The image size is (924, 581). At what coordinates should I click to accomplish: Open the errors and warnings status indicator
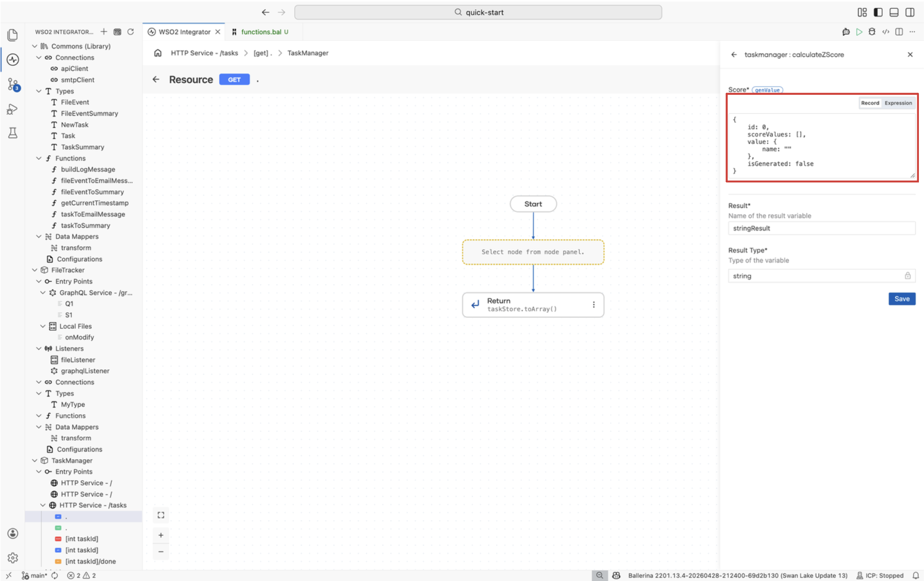click(x=82, y=575)
